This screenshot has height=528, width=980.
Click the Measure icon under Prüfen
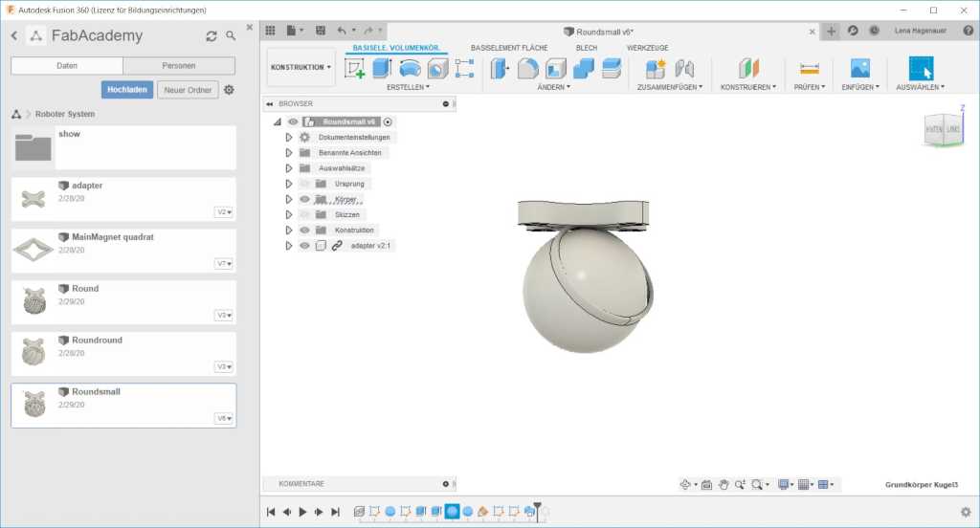tap(810, 68)
